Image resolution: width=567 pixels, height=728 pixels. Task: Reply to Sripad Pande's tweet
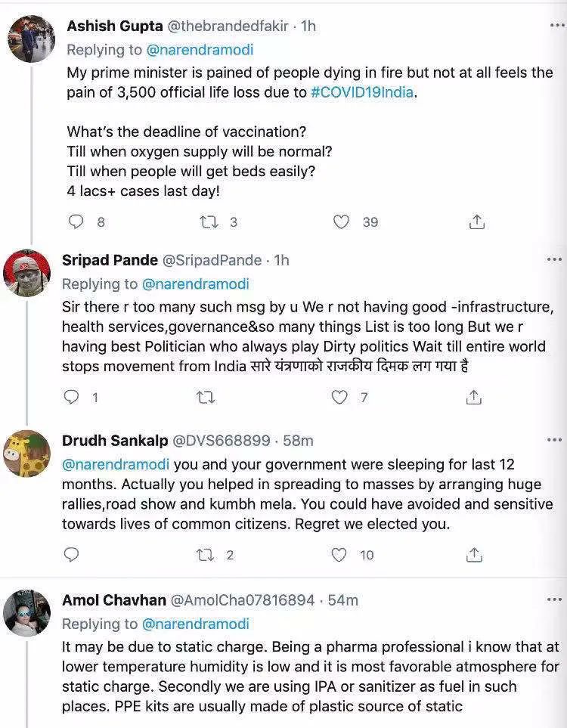pos(71,397)
